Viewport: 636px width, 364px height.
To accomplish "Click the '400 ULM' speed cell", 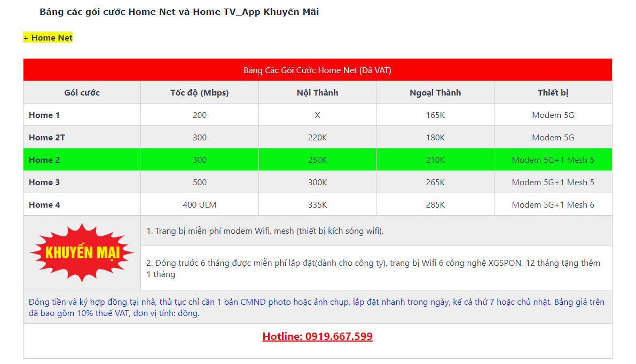I will 200,205.
